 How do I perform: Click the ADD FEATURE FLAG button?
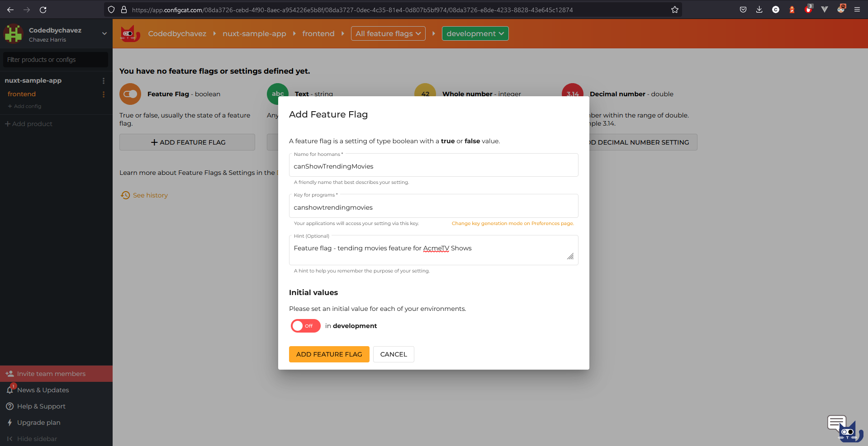(x=329, y=354)
